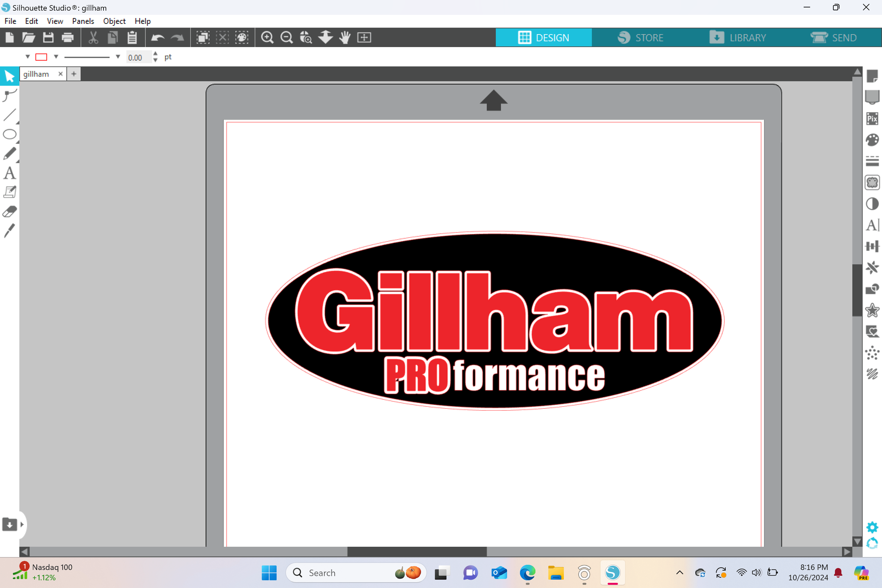Open the LIBRARY tab
This screenshot has height=588, width=882.
(x=738, y=37)
